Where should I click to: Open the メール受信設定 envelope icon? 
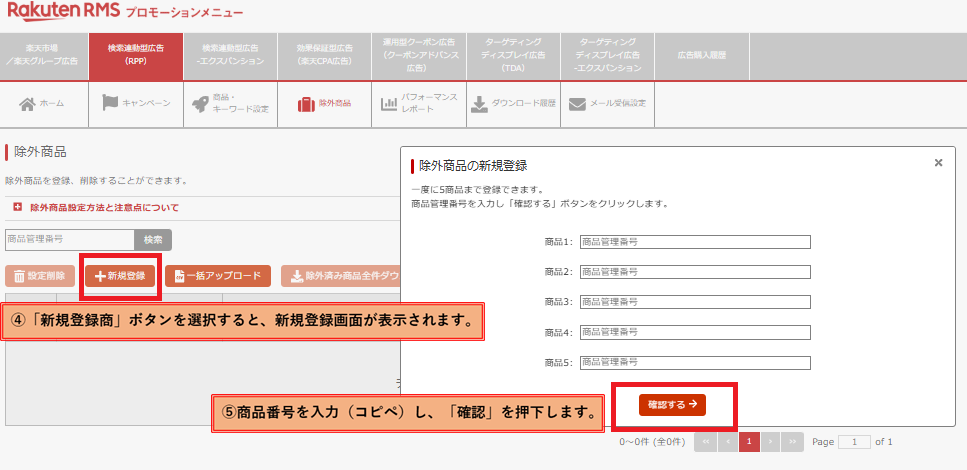[x=577, y=104]
